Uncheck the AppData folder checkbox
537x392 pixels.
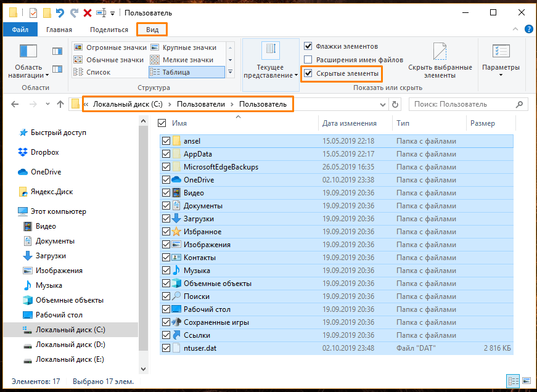click(x=166, y=154)
